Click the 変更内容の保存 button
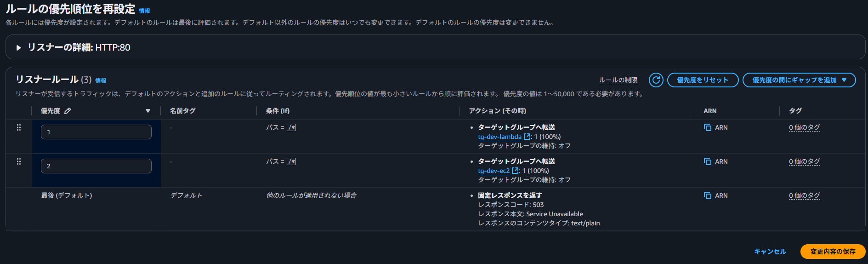This screenshot has width=868, height=264. pyautogui.click(x=833, y=252)
